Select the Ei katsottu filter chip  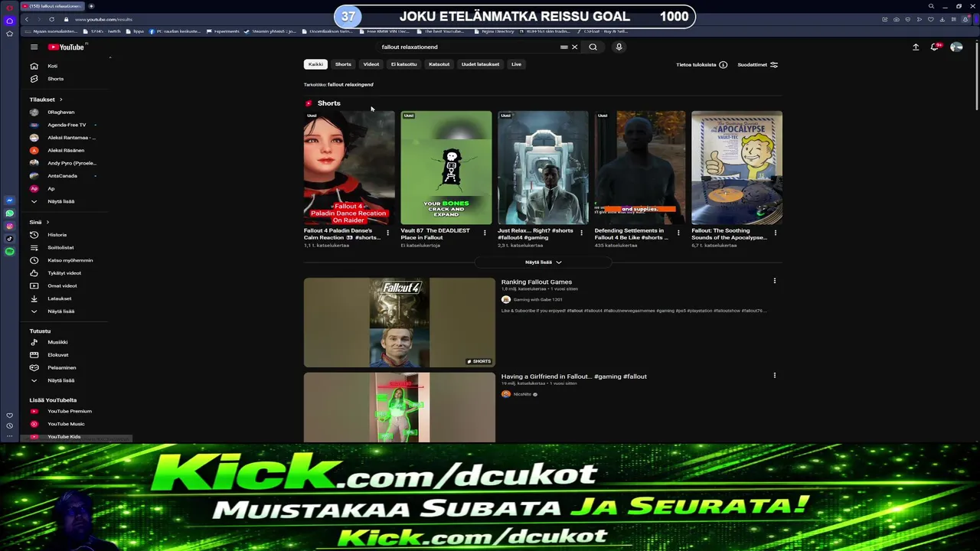(403, 64)
